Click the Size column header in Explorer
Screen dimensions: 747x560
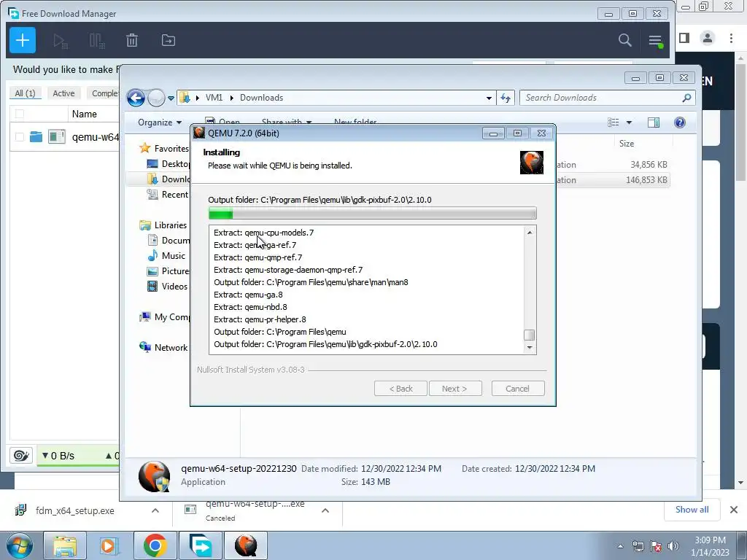[627, 144]
